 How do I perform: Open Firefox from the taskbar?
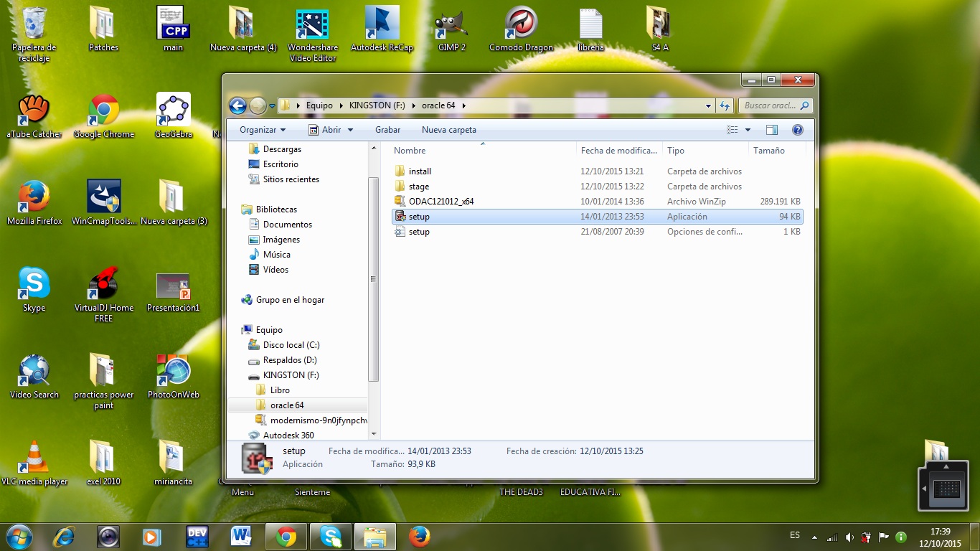click(x=418, y=536)
